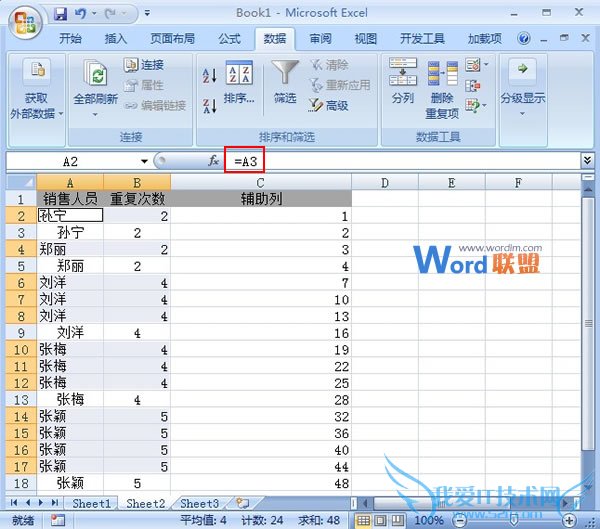
Task: Open the What-If Analysis dropdown arrow
Action: pyautogui.click(x=485, y=105)
